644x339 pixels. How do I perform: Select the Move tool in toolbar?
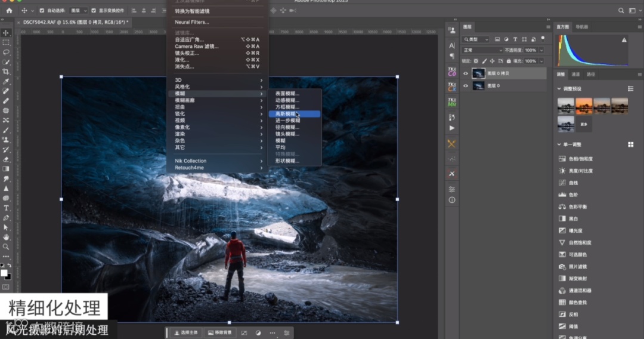[x=6, y=33]
